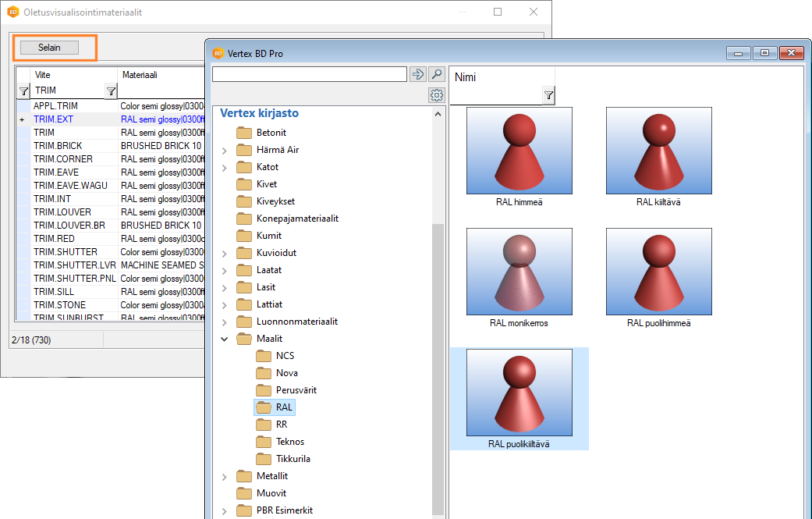
Task: Click the library search text field
Action: coord(310,74)
